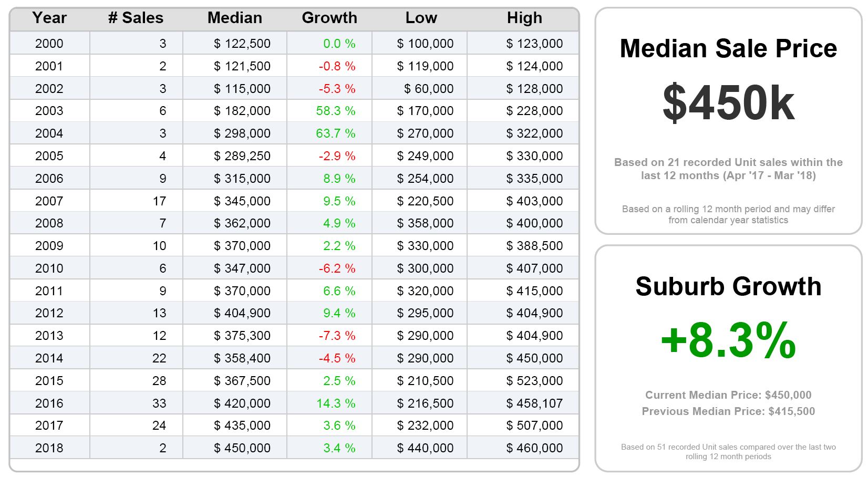
Task: Select the 2004 row year cell
Action: 49,133
